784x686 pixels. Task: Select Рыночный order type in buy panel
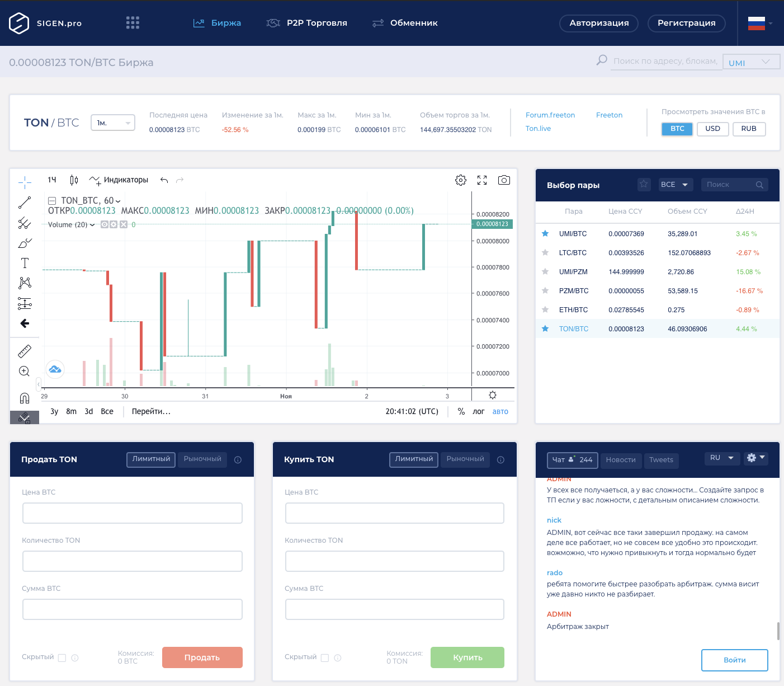pyautogui.click(x=465, y=459)
